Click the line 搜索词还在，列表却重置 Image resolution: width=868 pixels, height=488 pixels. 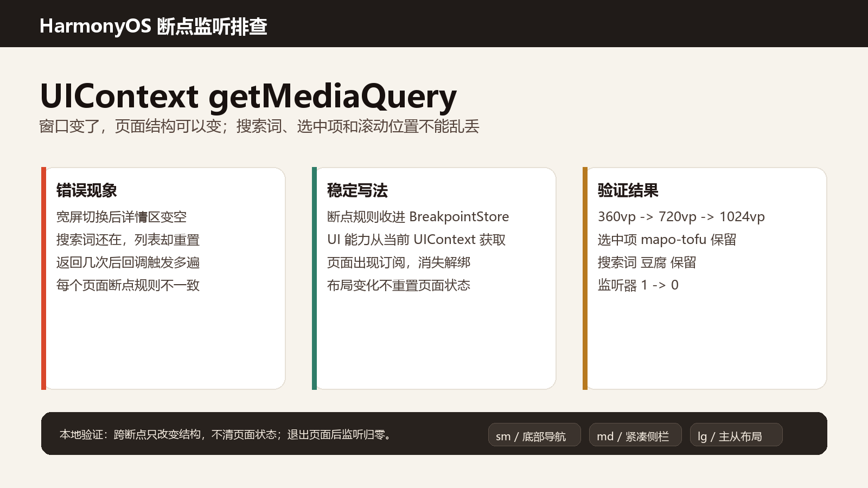[128, 240]
